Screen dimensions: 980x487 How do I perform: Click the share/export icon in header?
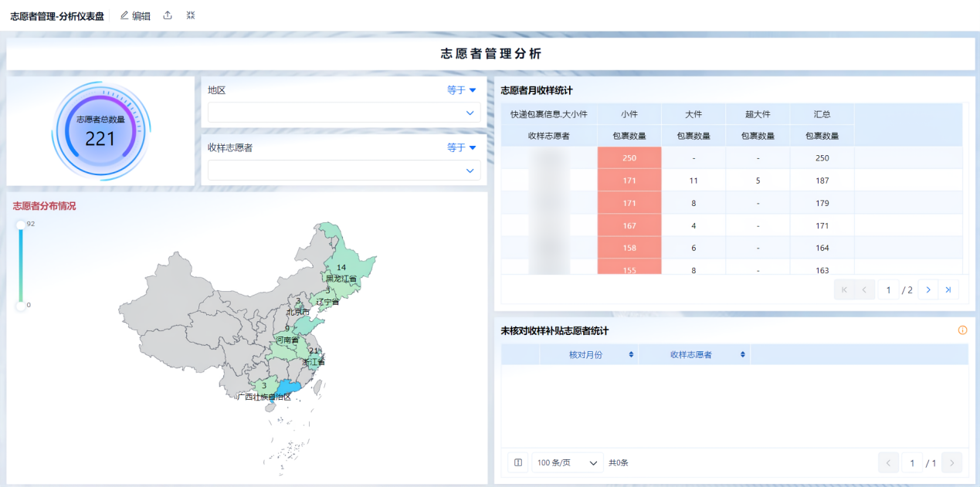[x=168, y=15]
